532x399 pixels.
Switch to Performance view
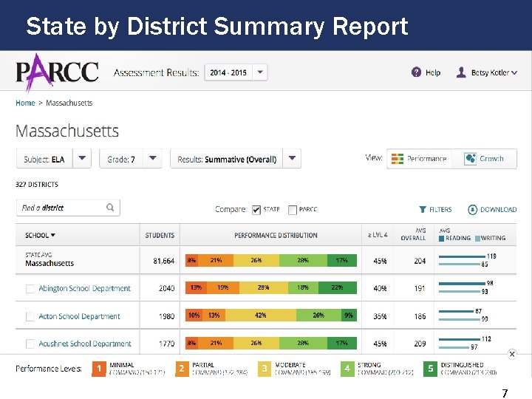(x=420, y=159)
